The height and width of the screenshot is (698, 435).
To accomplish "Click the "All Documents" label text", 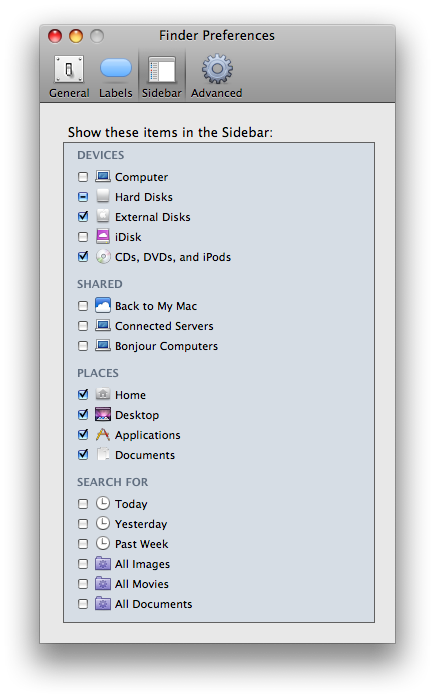I will pos(154,604).
